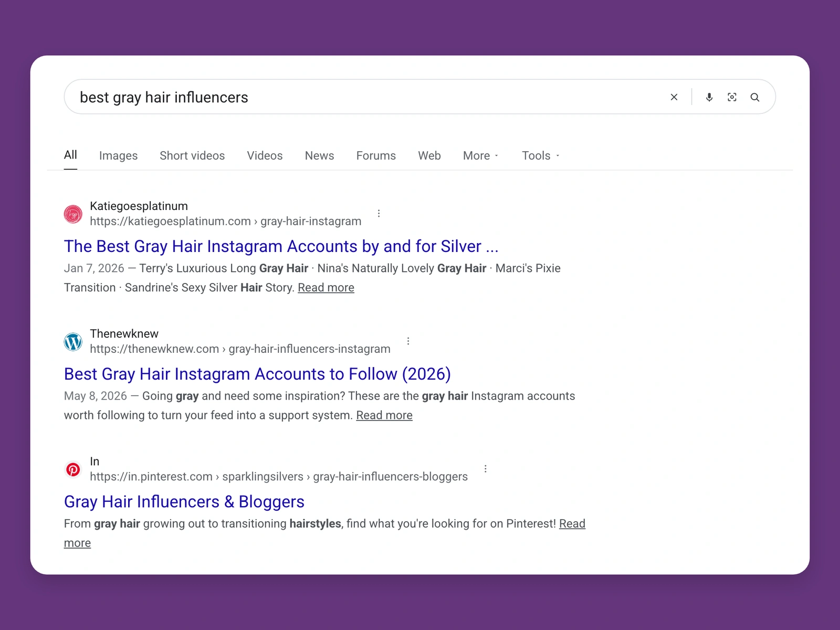The image size is (840, 630).
Task: Expand the More dropdown
Action: (x=481, y=155)
